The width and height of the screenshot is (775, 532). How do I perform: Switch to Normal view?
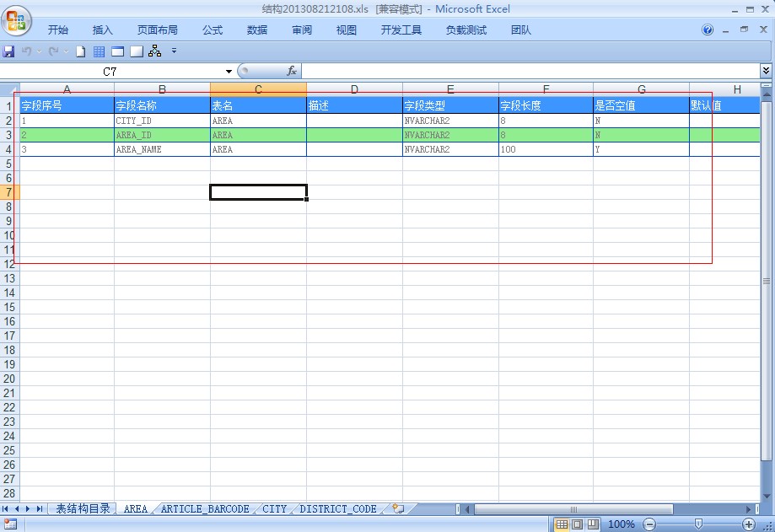(x=562, y=524)
